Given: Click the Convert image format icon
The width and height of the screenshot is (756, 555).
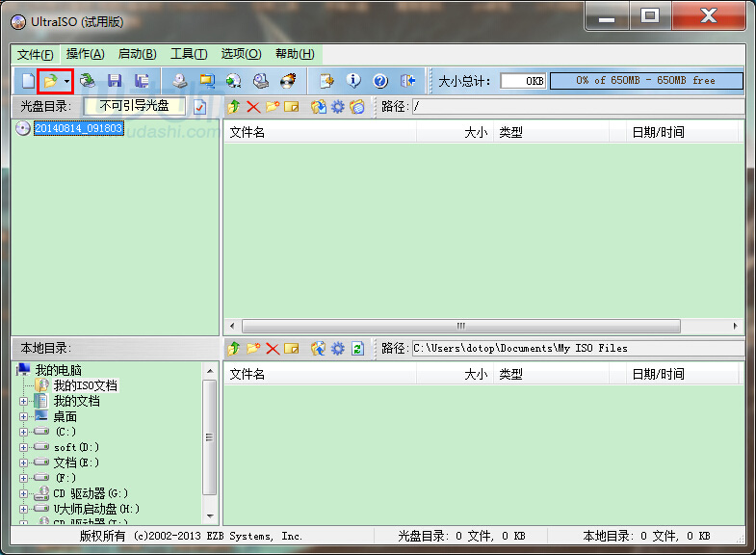Looking at the screenshot, I should (234, 81).
